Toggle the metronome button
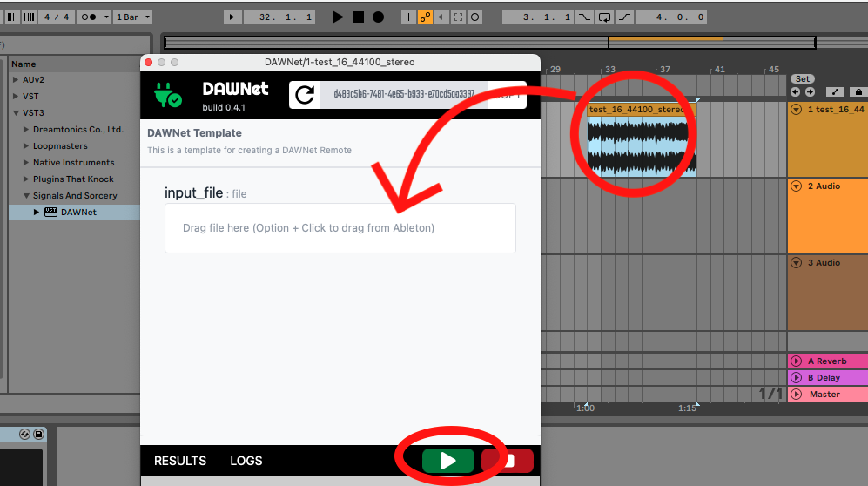Screen dimensions: 868x486 point(89,17)
